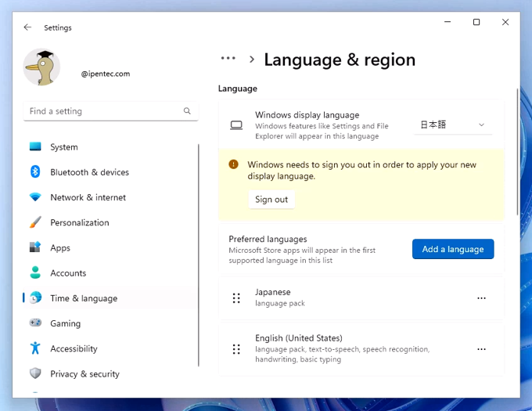
Task: Open Privacy & security shield icon
Action: [x=35, y=373]
